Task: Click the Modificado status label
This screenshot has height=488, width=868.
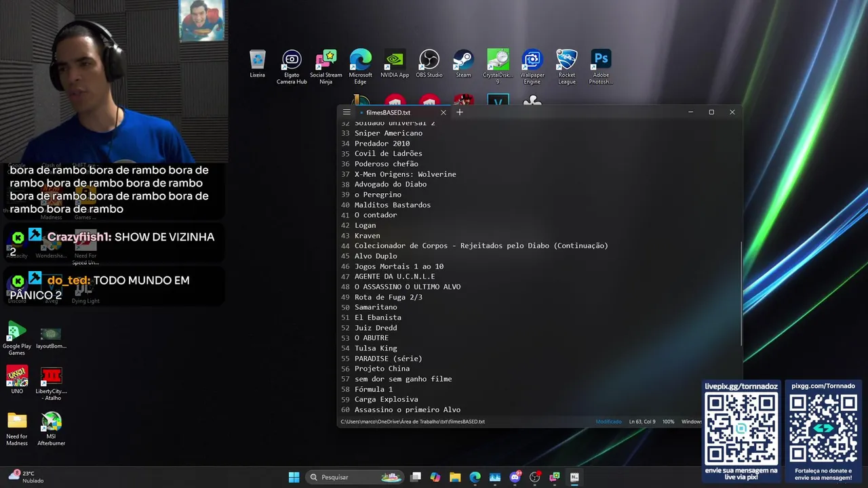Action: [608, 422]
